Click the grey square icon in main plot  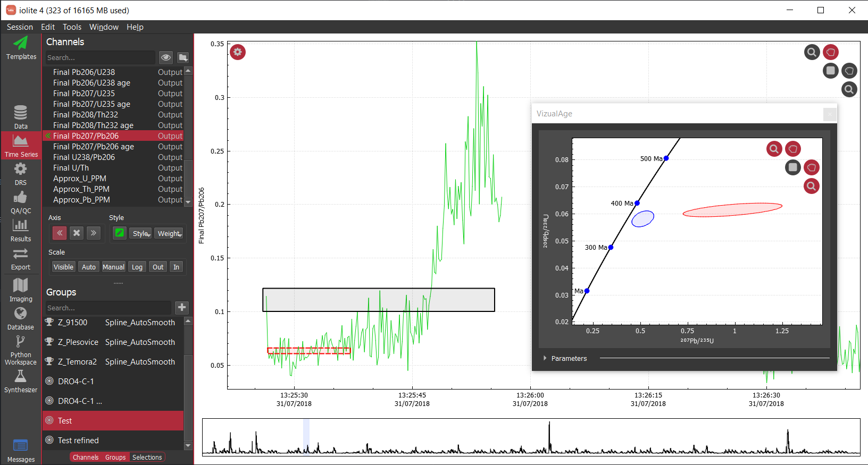[x=831, y=70]
